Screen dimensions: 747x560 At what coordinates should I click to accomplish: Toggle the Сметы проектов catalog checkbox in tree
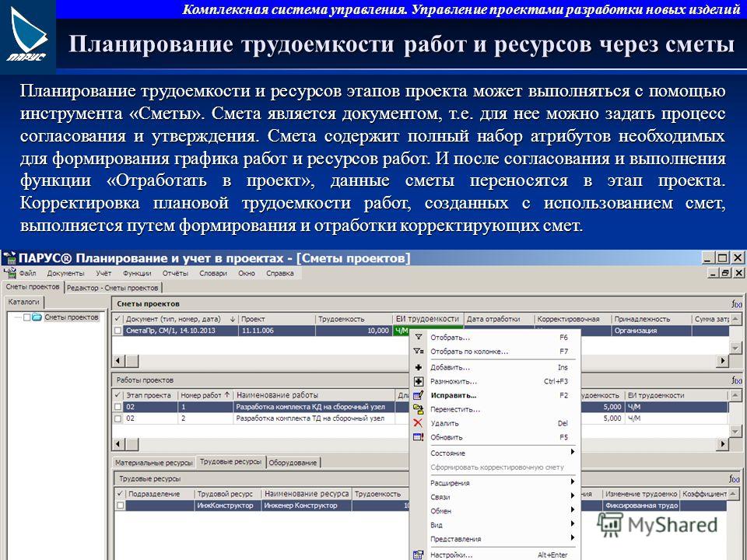[x=27, y=317]
